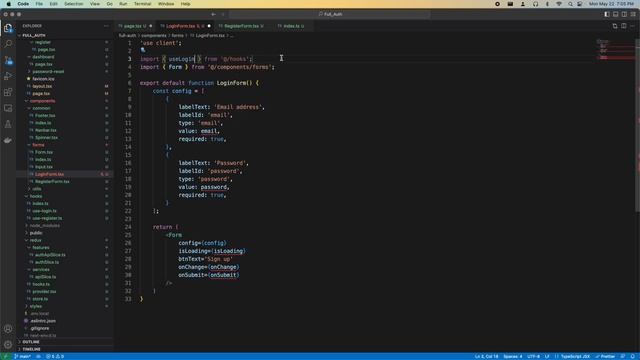Click the errors and warnings status item

[x=55, y=356]
